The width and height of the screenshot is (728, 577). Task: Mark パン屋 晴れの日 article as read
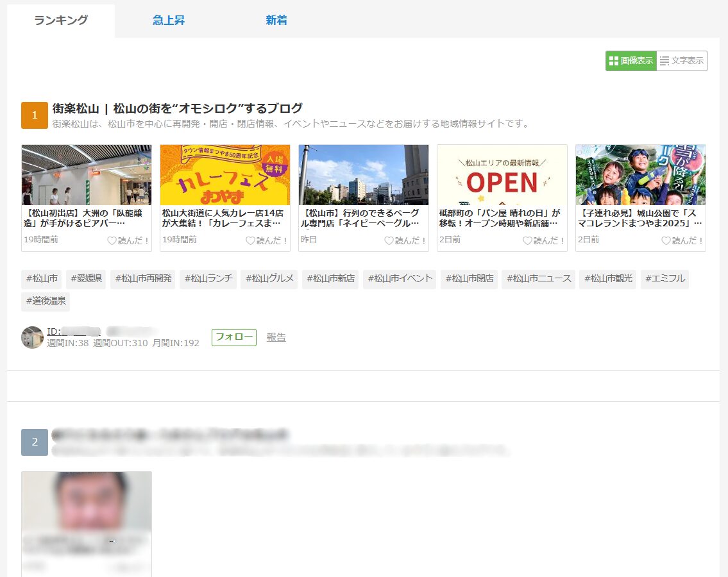[x=544, y=240]
